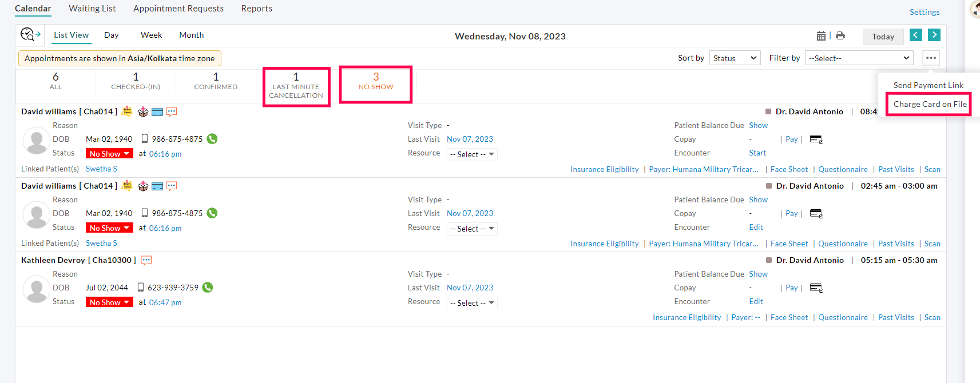
Task: Click the three-dots more options button
Action: point(931,58)
